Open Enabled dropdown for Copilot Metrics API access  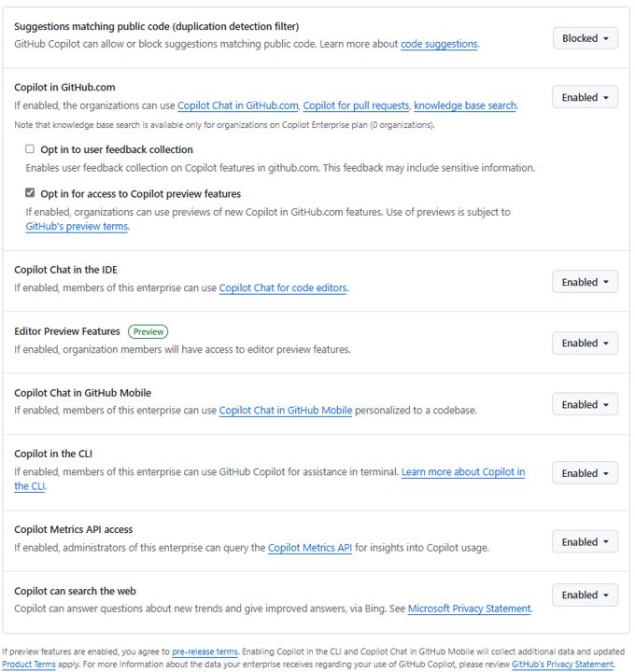click(585, 541)
